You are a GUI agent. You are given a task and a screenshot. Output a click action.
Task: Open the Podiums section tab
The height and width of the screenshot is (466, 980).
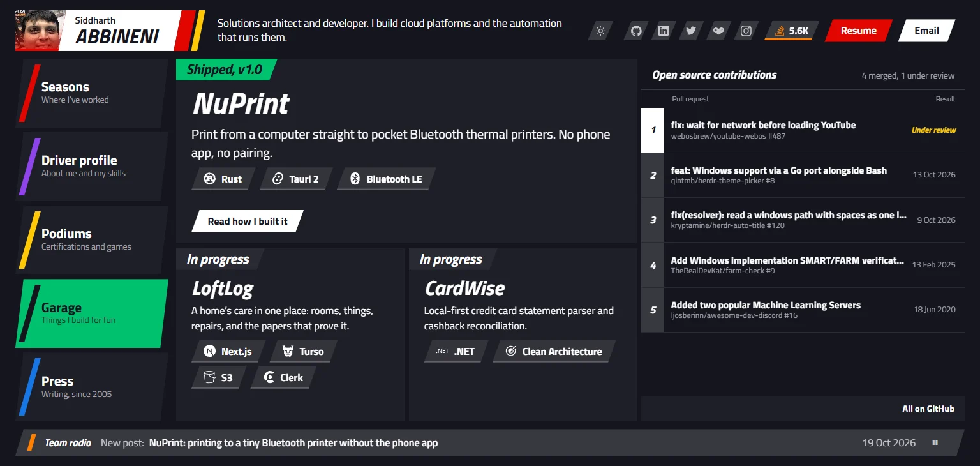(x=92, y=240)
